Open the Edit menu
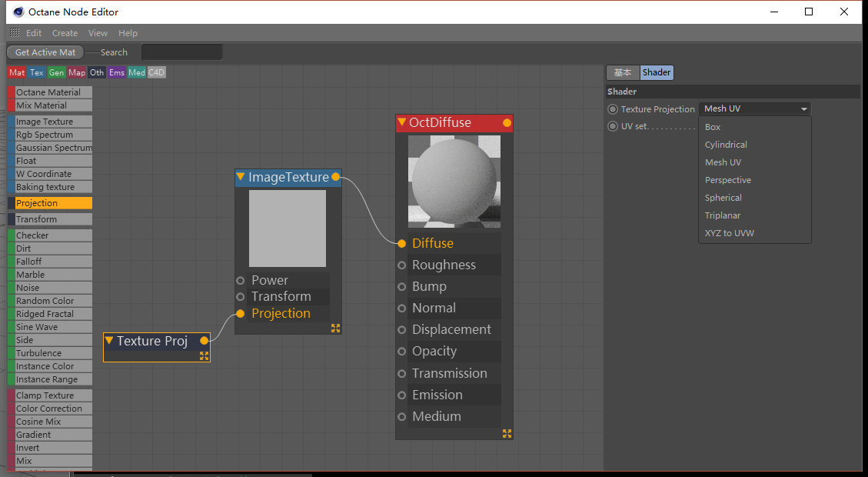 pos(34,33)
